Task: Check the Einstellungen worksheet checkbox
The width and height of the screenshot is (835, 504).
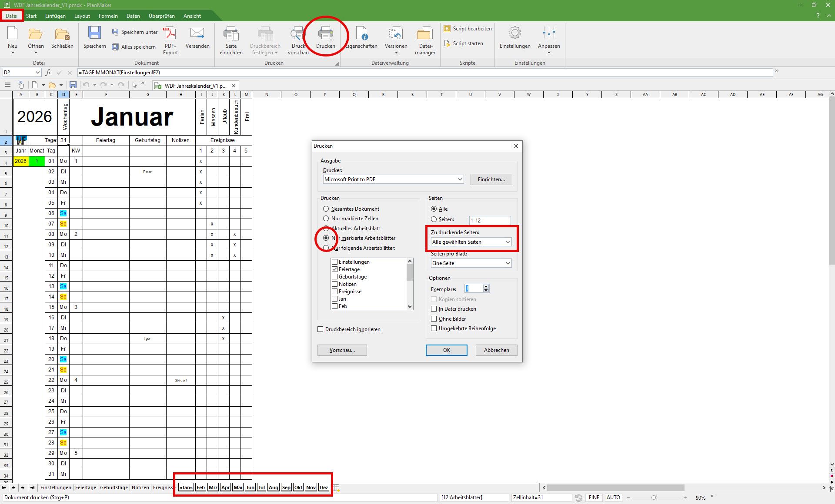Action: 335,262
